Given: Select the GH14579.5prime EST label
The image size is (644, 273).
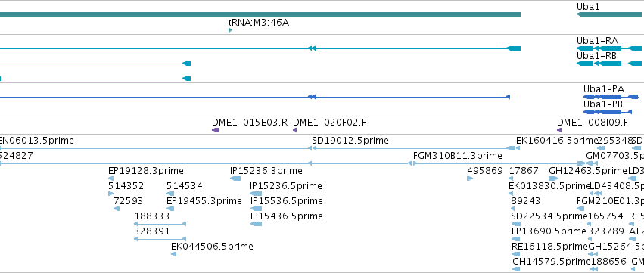Looking at the screenshot, I should point(551,262).
